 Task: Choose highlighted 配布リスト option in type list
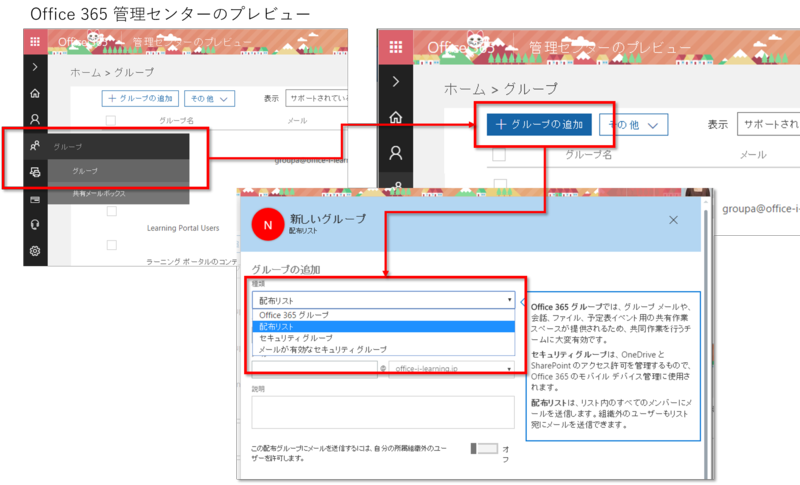(x=384, y=326)
